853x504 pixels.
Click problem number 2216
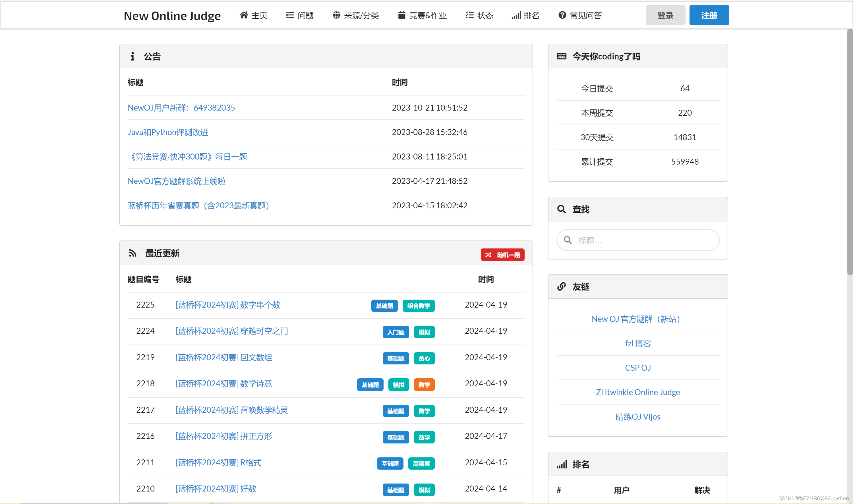tap(145, 436)
